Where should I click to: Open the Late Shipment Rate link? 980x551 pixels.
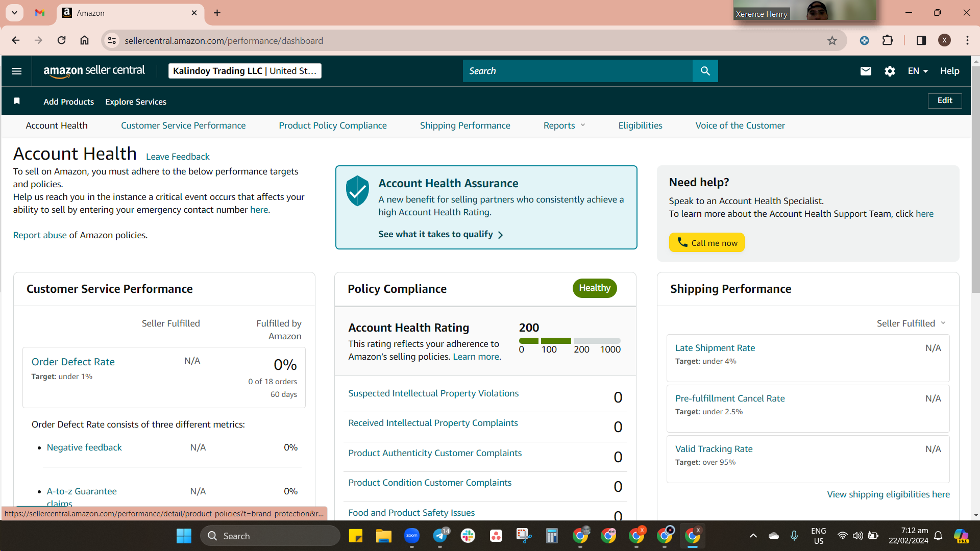tap(715, 348)
